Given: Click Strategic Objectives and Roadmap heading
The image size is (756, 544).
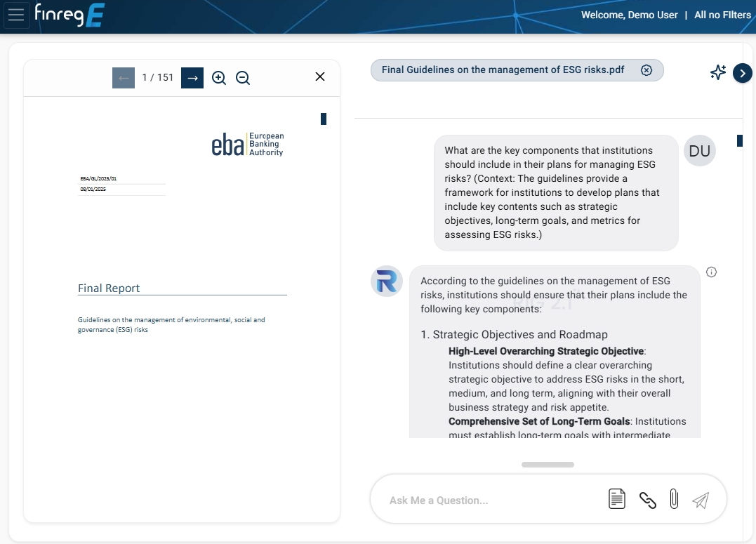Looking at the screenshot, I should click(x=519, y=334).
